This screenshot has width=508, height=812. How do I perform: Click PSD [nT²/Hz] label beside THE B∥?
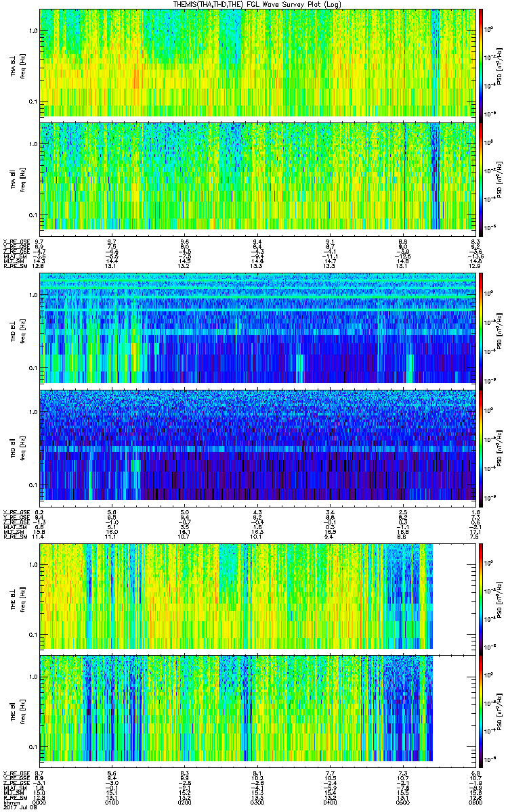tap(499, 710)
